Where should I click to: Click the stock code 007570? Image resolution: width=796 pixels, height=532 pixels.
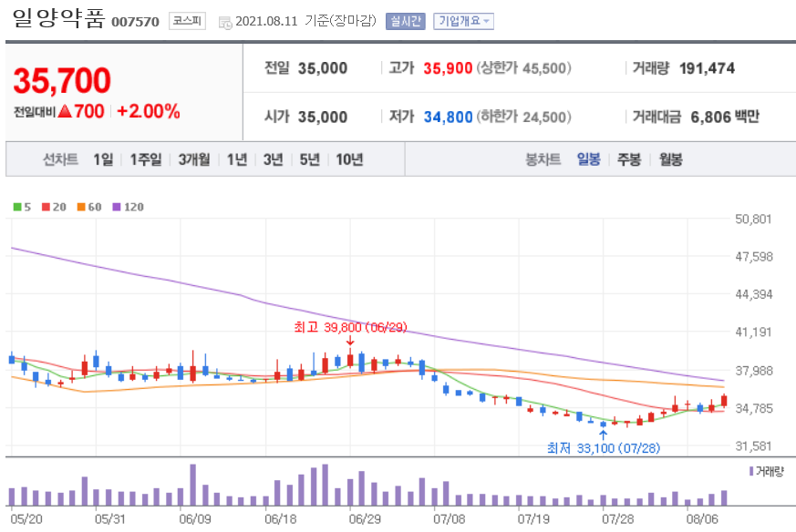[135, 22]
